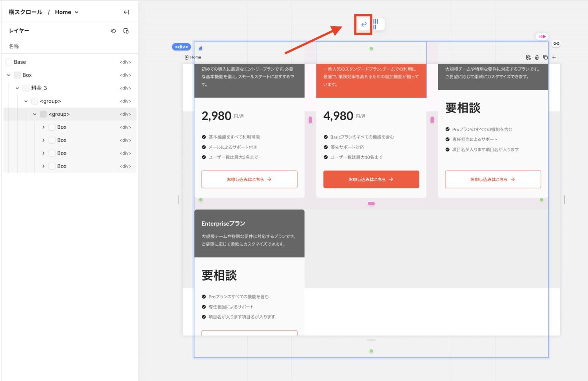Click the pink fast-forward animation icon
The width and height of the screenshot is (588, 381).
(542, 36)
